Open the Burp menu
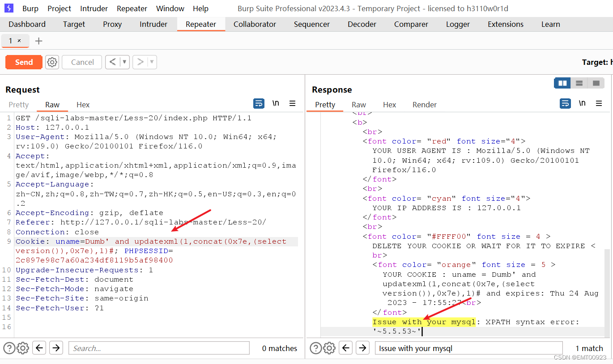 pyautogui.click(x=30, y=8)
